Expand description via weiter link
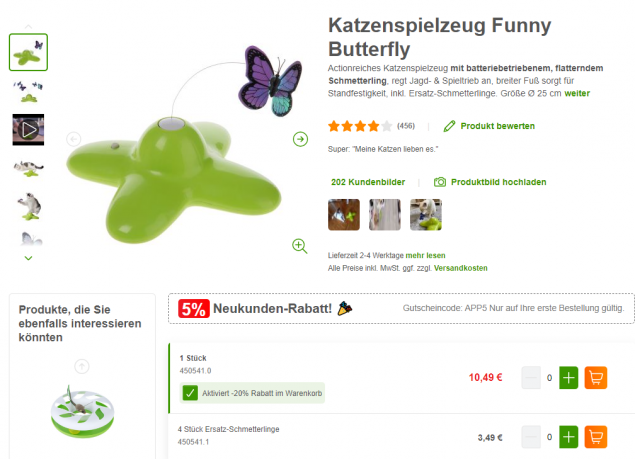The image size is (635, 459). [577, 93]
